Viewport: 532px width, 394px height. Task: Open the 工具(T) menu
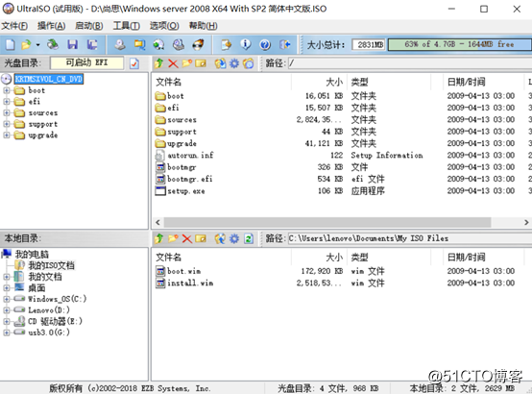[126, 26]
